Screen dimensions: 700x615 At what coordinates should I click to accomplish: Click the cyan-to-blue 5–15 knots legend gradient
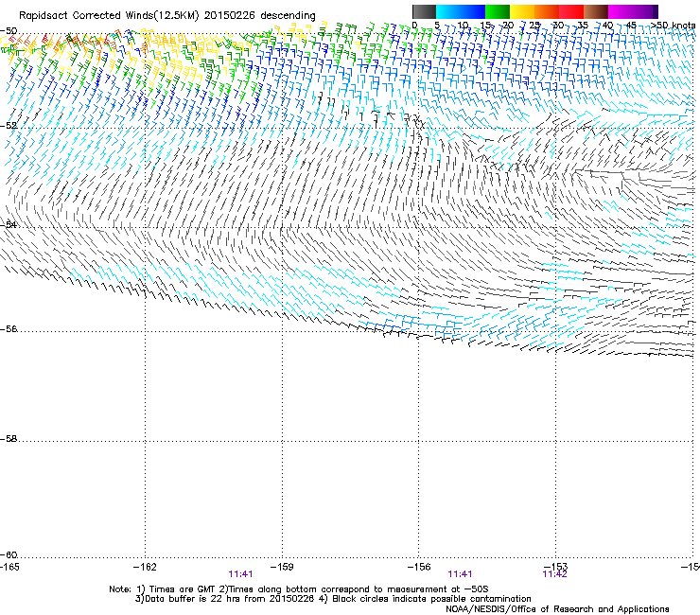click(x=461, y=11)
